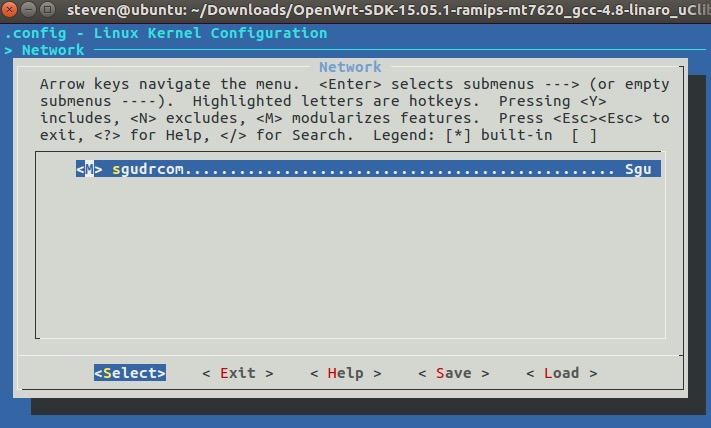Click the terminal window title bar text

(389, 10)
